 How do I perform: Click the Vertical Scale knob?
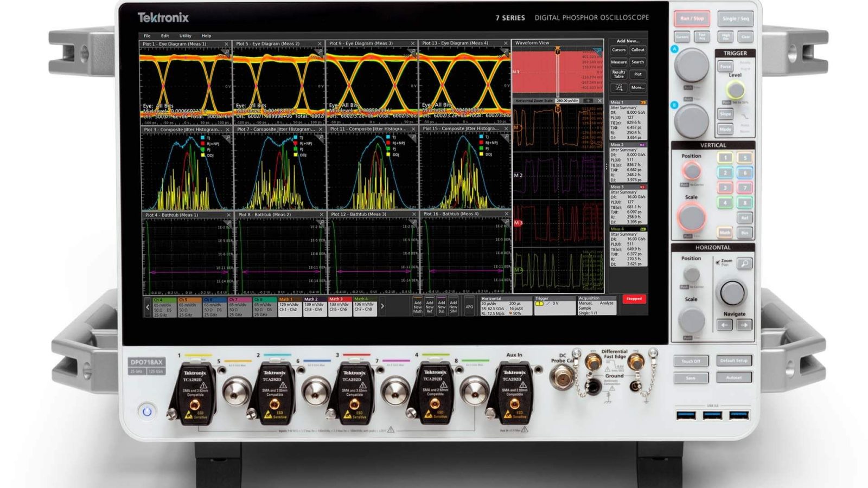pyautogui.click(x=692, y=217)
